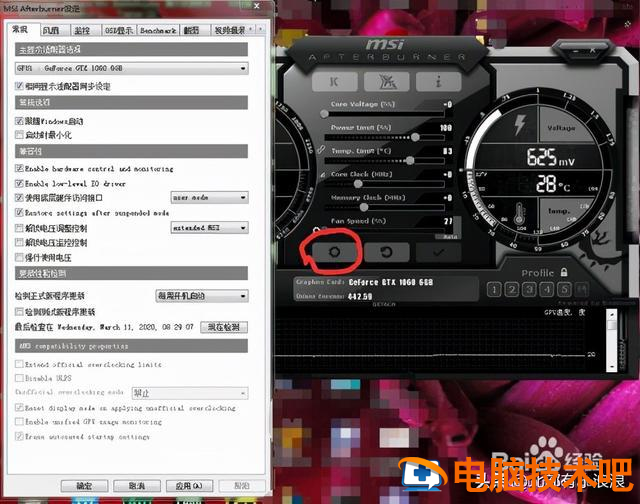The height and width of the screenshot is (504, 640).
Task: Switch to the 视频摄录 (Video capture) tab
Action: tap(230, 30)
